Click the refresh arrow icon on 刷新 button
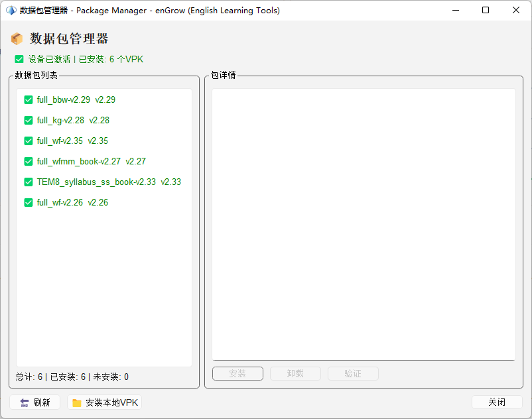Image resolution: width=532 pixels, height=419 pixels. click(x=25, y=402)
